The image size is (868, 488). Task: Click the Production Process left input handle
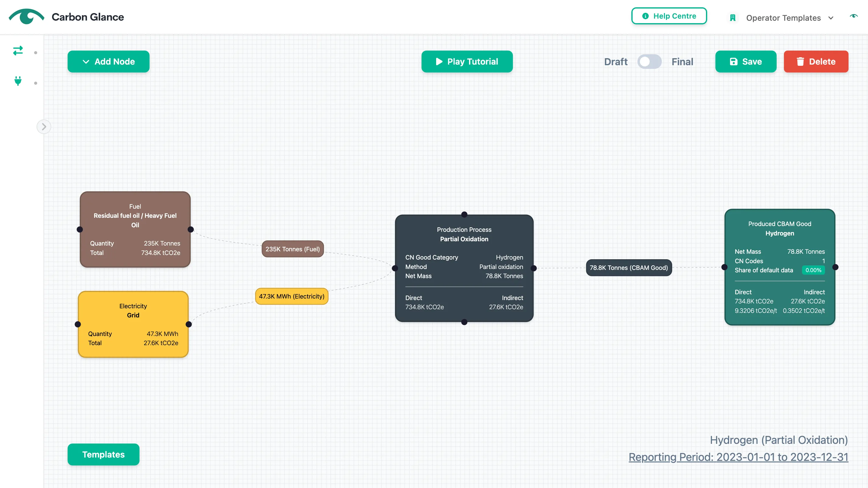(395, 268)
